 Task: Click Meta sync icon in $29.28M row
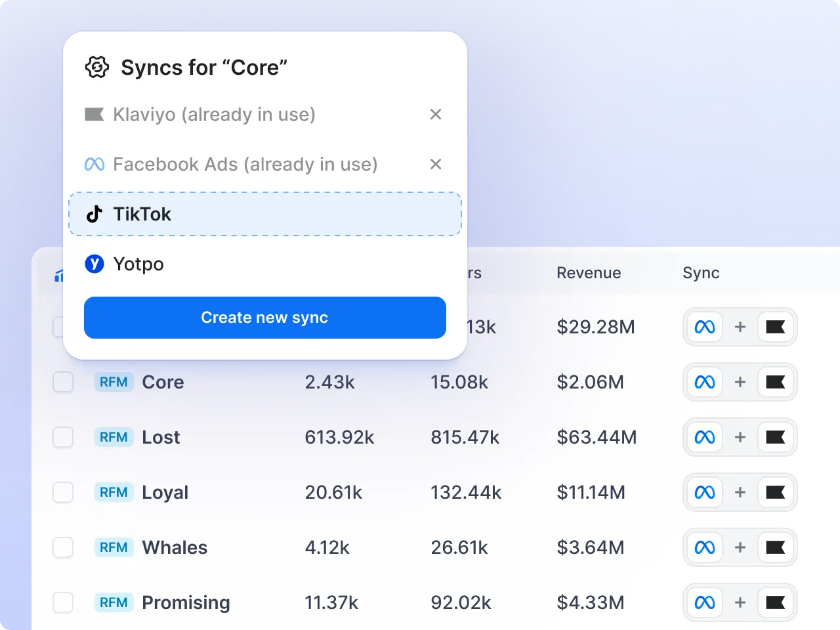point(705,327)
